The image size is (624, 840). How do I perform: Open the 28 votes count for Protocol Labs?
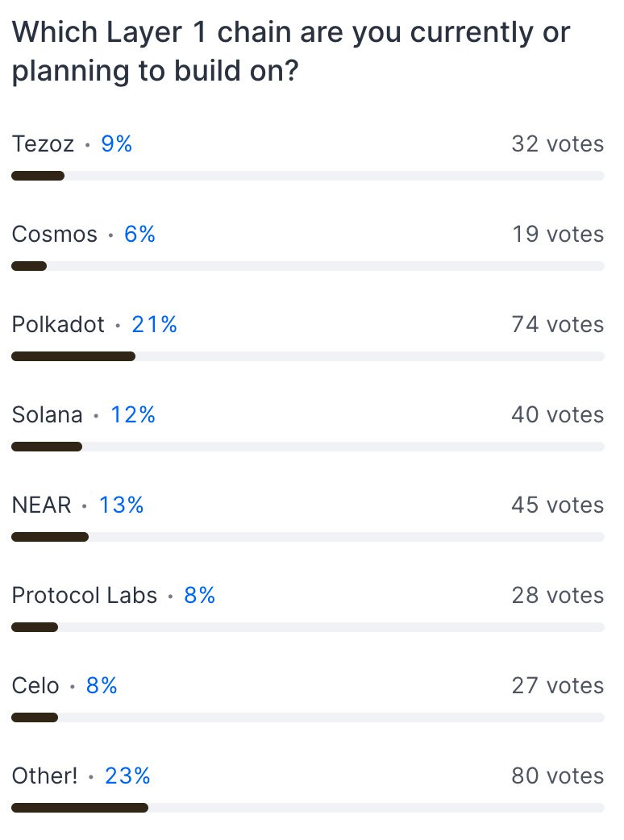coord(558,595)
